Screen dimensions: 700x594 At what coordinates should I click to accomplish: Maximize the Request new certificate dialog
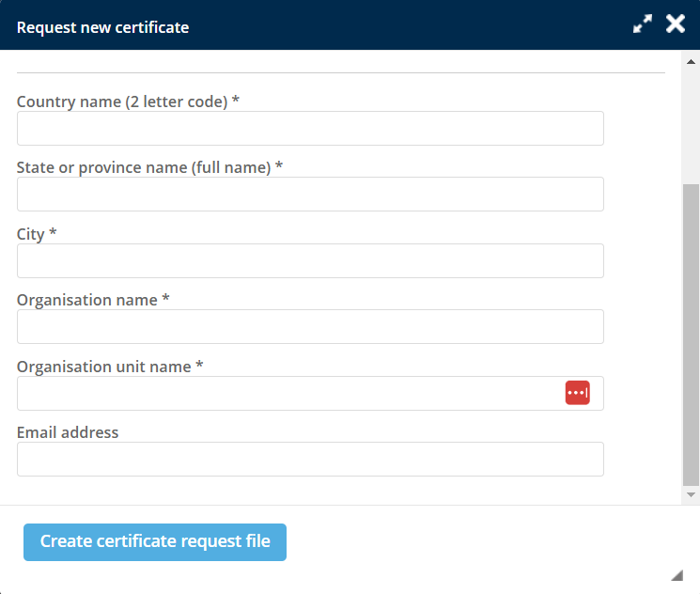(643, 25)
